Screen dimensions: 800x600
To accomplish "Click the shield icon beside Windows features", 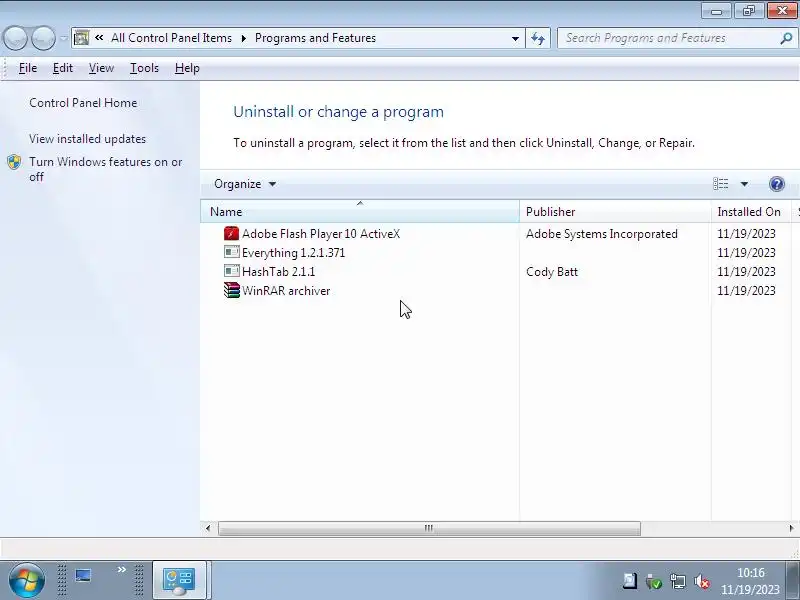I will click(x=14, y=162).
